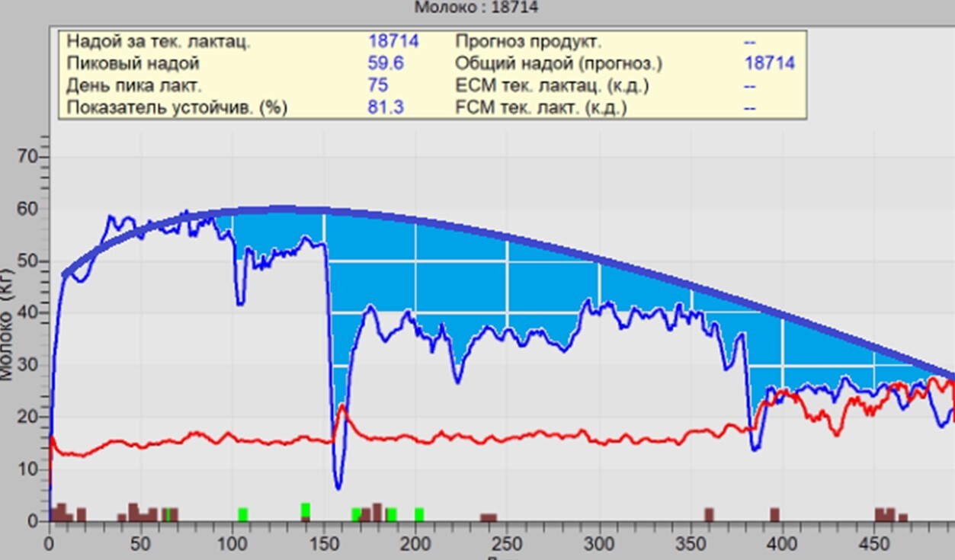
Task: Click the green event bar near day 140
Action: pyautogui.click(x=306, y=510)
